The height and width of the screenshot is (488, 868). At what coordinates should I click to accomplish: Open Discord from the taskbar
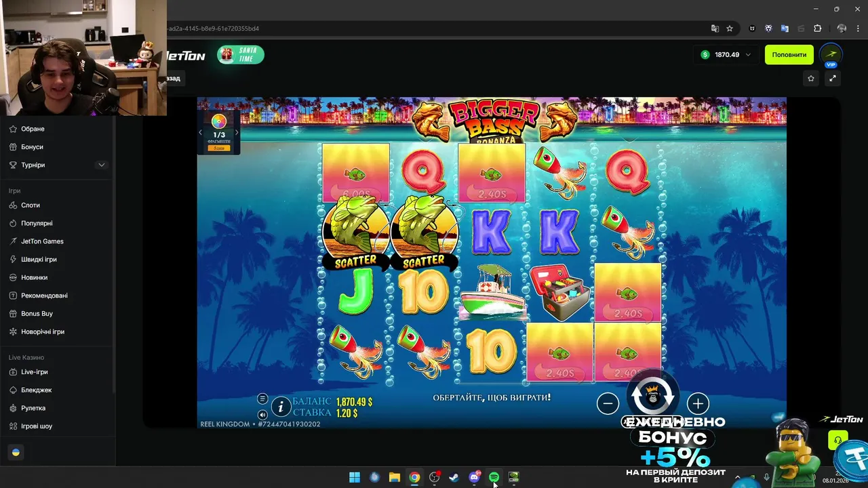pyautogui.click(x=474, y=477)
